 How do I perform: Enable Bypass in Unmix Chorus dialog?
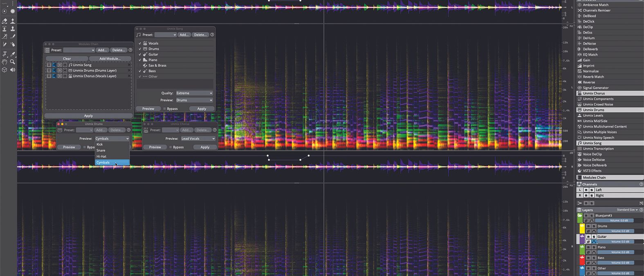coord(171,147)
